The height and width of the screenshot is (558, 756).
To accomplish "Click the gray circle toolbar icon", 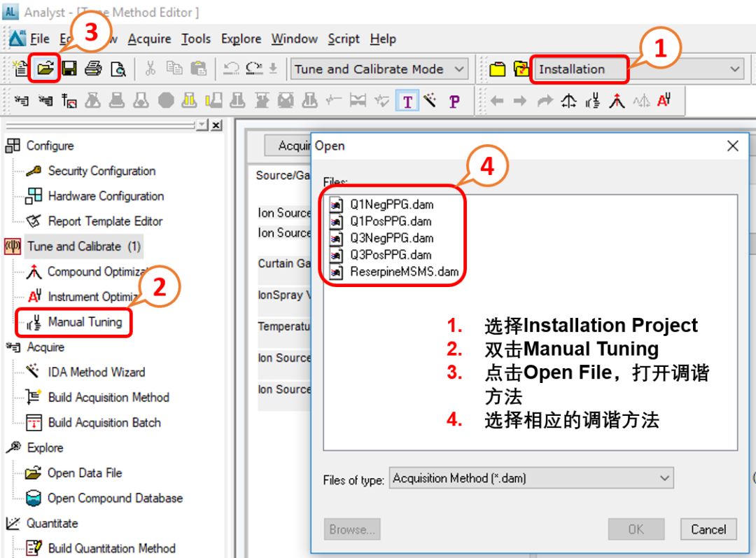I will 166,101.
